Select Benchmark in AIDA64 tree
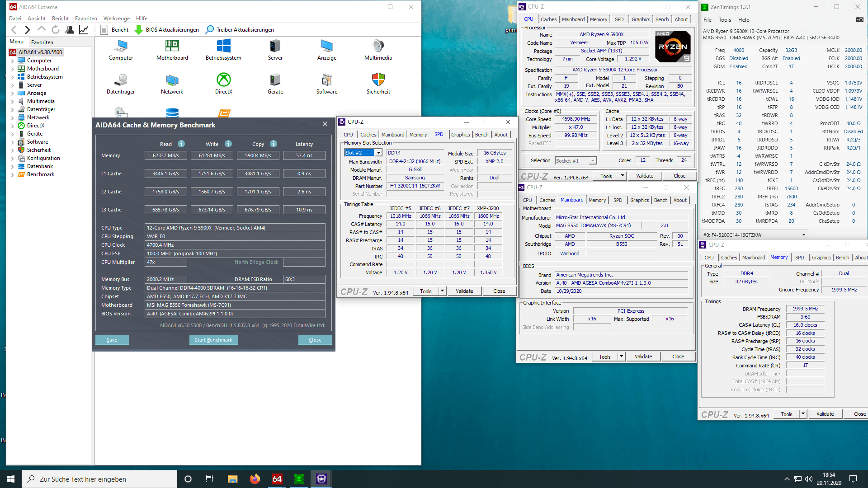868x488 pixels. 41,174
